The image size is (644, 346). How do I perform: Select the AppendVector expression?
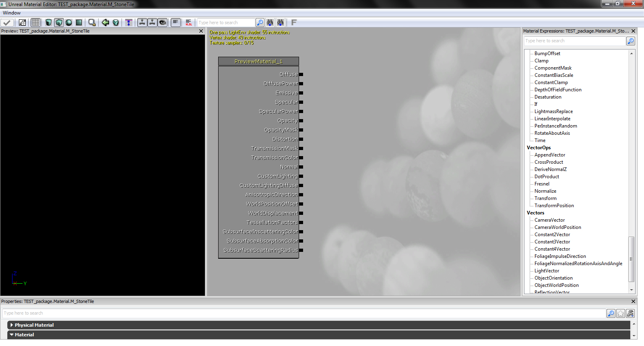point(550,155)
